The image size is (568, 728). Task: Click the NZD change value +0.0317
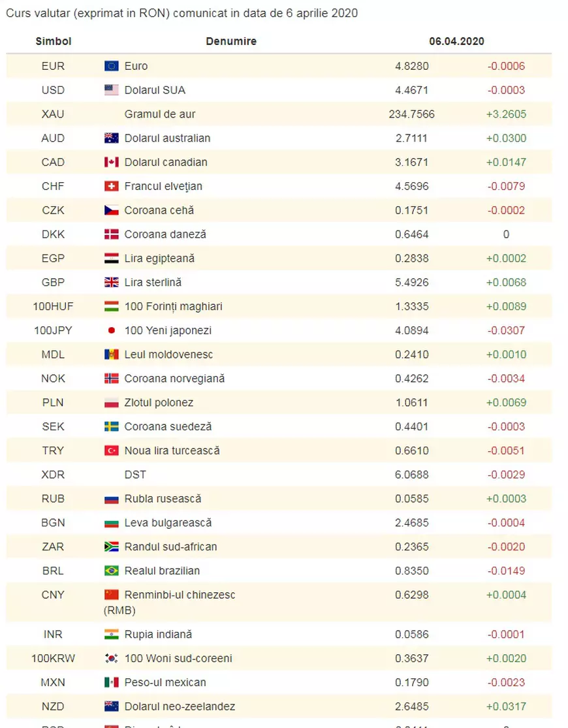pyautogui.click(x=506, y=706)
